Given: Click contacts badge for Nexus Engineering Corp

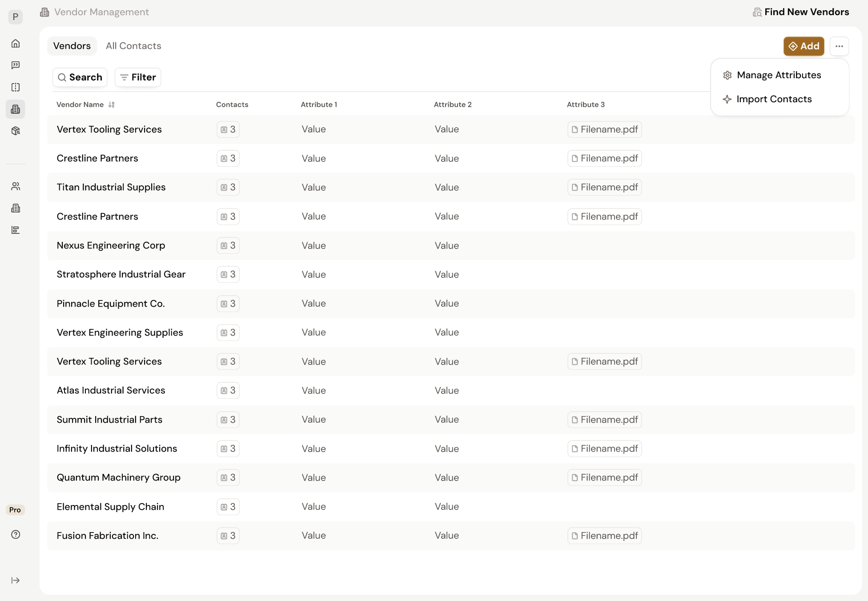Looking at the screenshot, I should [x=228, y=245].
